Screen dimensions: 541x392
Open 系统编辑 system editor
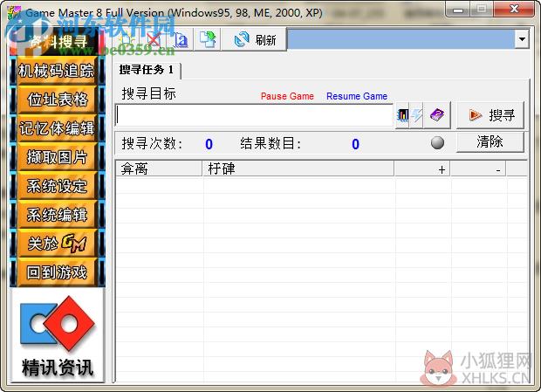[57, 215]
